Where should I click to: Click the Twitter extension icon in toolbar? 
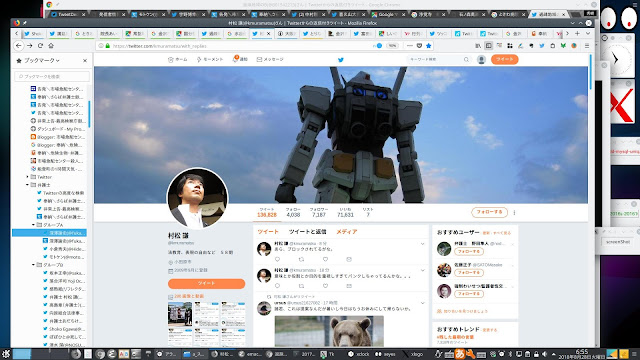542,46
